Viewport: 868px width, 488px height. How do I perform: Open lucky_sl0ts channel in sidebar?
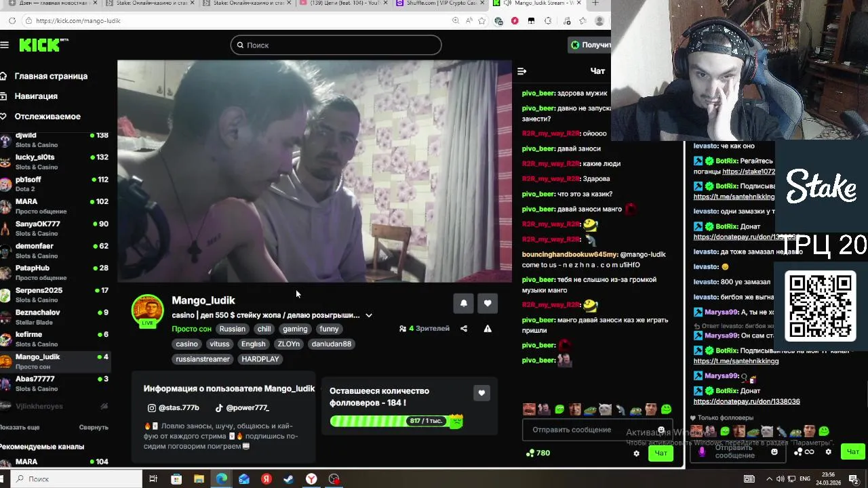(54, 162)
